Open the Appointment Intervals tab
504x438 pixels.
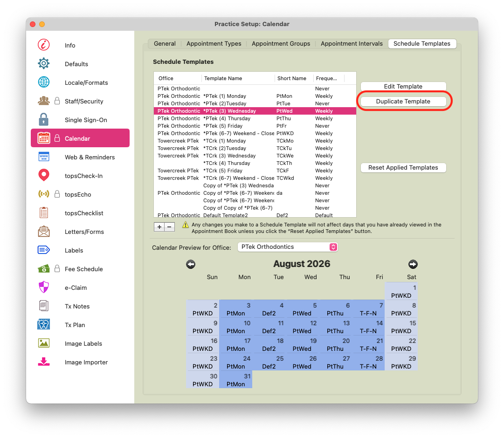click(352, 44)
